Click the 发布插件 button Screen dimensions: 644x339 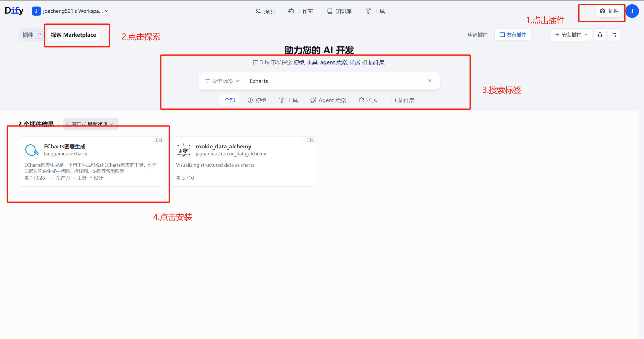[512, 35]
